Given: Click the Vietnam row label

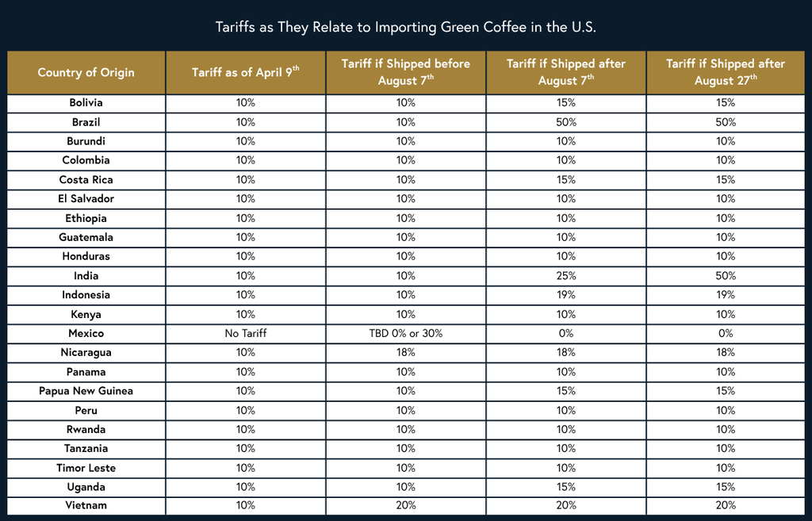Looking at the screenshot, I should tap(86, 505).
